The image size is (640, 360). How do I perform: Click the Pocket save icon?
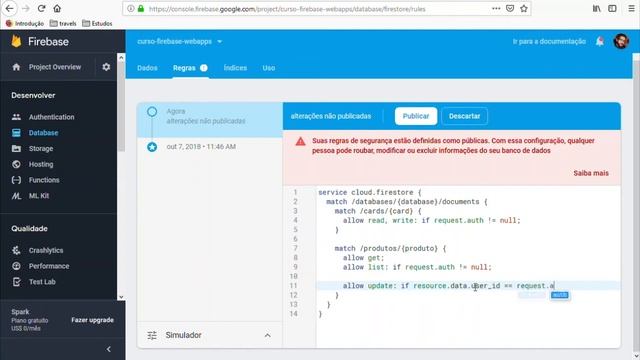point(510,9)
